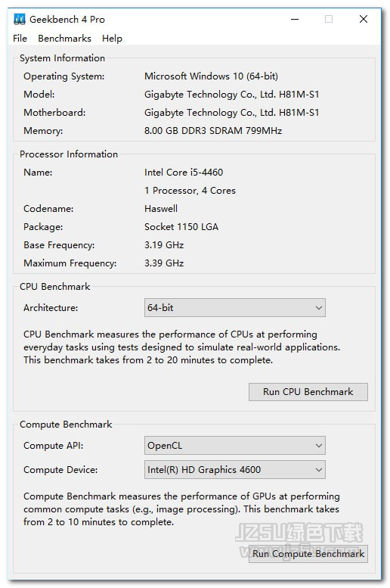Run the CPU Benchmark

(308, 392)
